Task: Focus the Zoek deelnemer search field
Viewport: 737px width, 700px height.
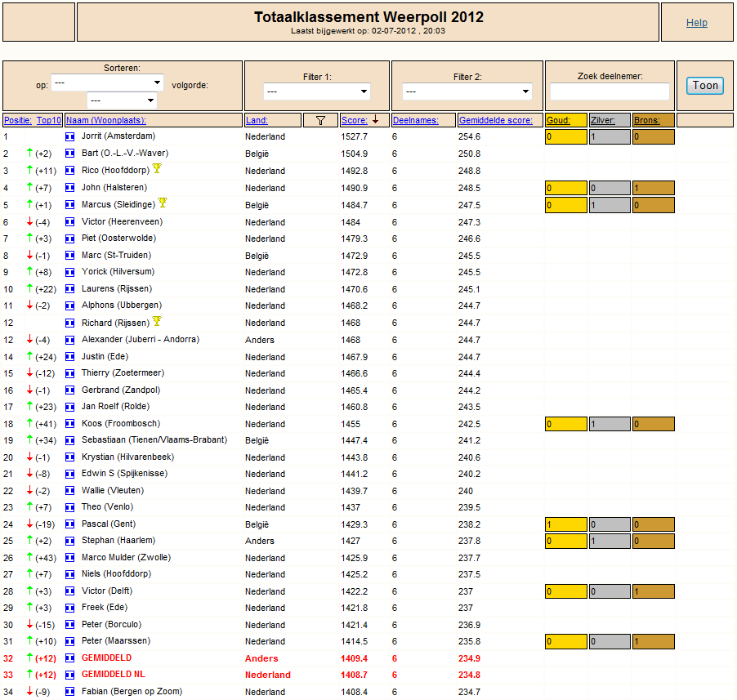Action: tap(610, 91)
